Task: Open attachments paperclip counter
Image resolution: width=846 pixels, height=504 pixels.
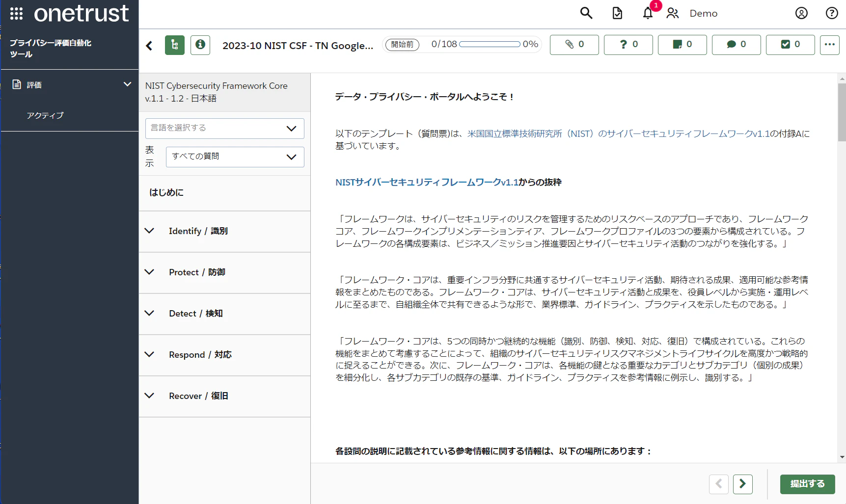Action: pyautogui.click(x=574, y=45)
